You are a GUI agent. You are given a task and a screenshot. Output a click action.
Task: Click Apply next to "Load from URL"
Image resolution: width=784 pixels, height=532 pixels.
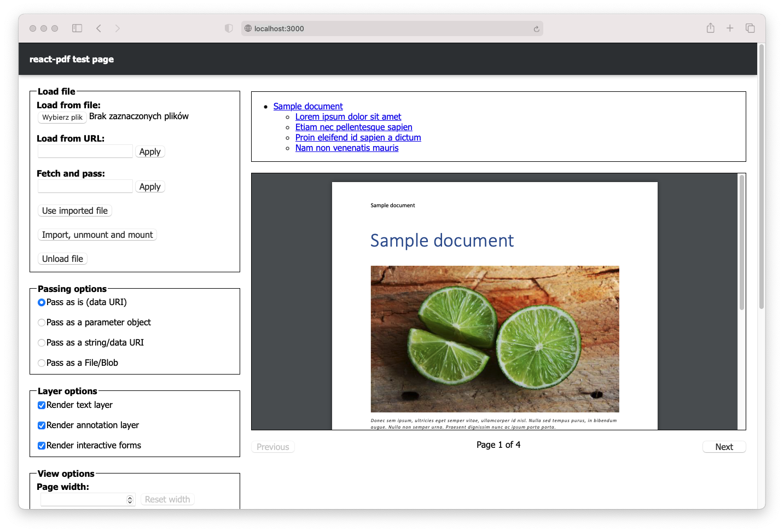(150, 151)
